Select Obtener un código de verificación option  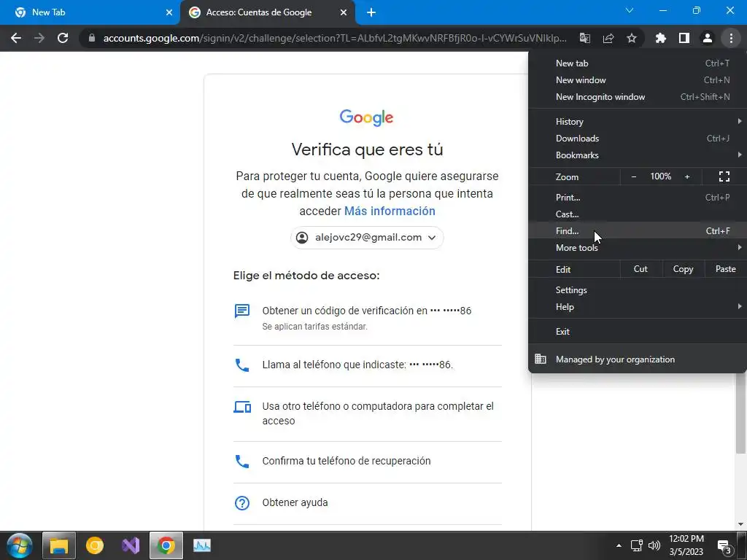(368, 318)
